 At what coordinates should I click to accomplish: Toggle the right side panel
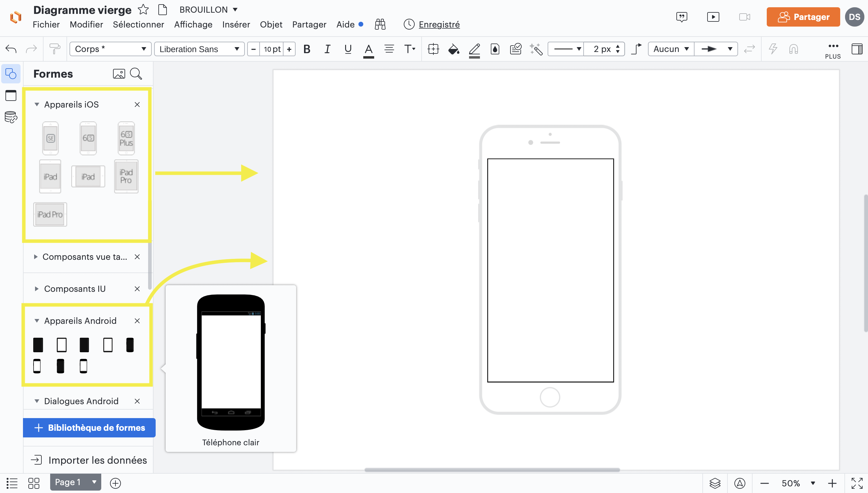coord(857,49)
